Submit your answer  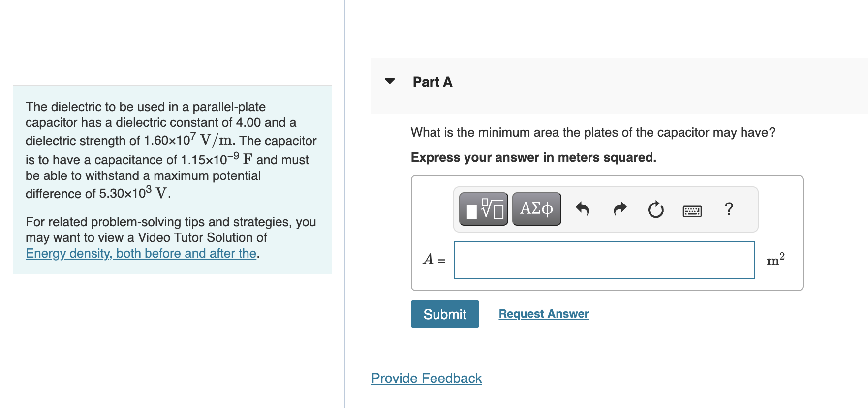click(x=444, y=314)
